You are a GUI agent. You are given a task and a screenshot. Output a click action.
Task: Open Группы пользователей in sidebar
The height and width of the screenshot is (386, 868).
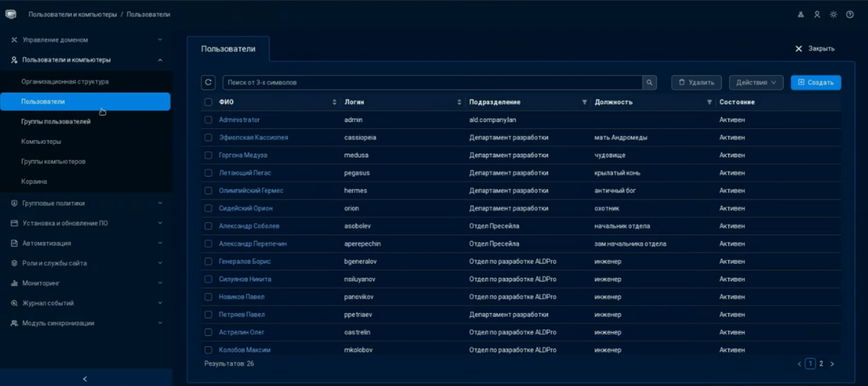pos(56,122)
